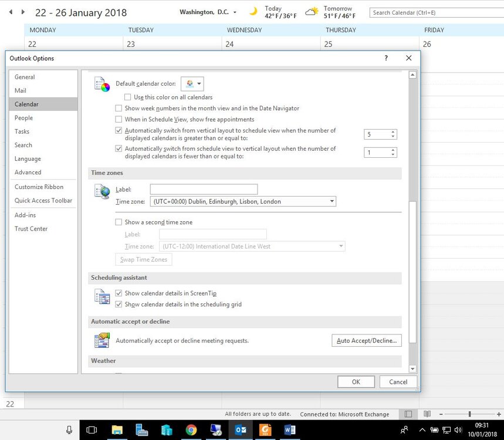Screen dimensions: 504x440
Task: Select People in Outlook Options sidebar
Action: (x=43, y=118)
